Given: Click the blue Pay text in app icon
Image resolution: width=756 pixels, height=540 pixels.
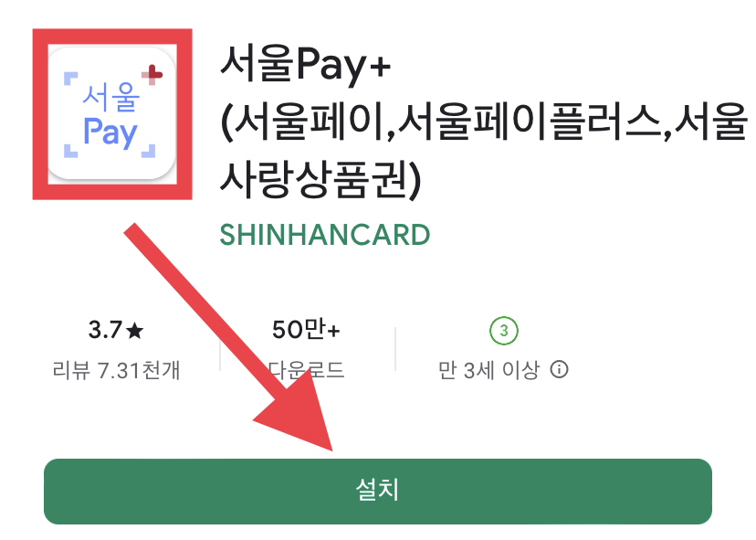Looking at the screenshot, I should click(x=110, y=132).
